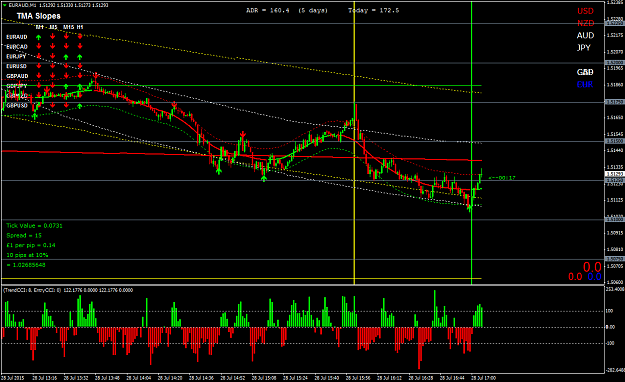Screen dimensions: 625x382
Task: Click the EURAUD M1 green up arrow
Action: (x=39, y=37)
